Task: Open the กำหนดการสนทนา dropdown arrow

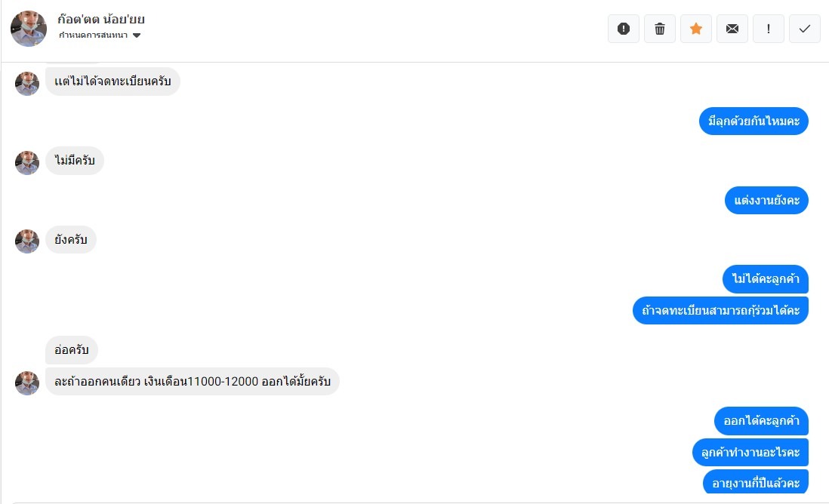Action: pos(137,35)
